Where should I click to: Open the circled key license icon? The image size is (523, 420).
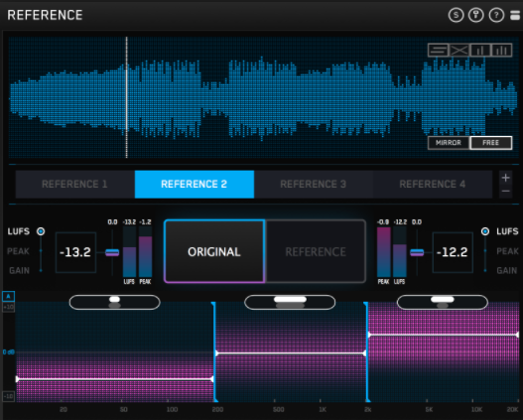476,15
